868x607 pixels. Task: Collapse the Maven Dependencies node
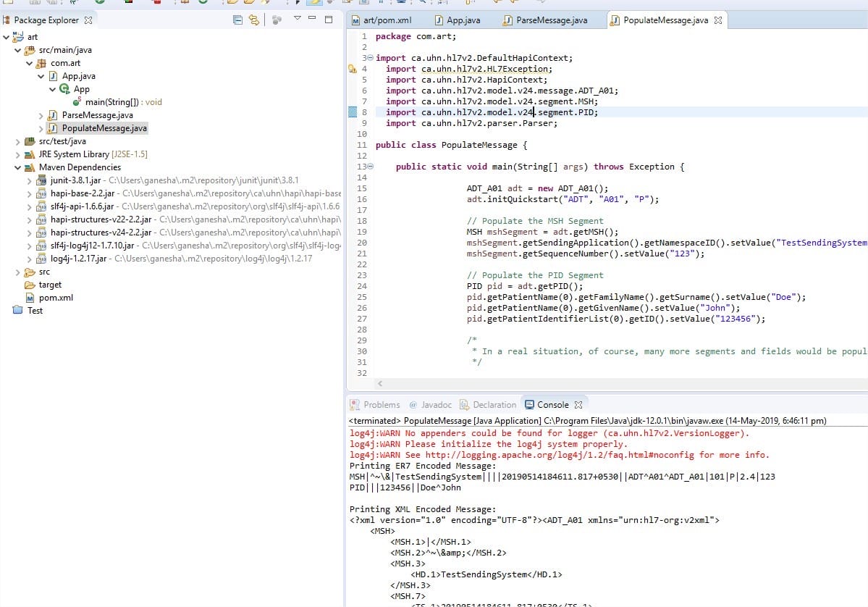17,167
